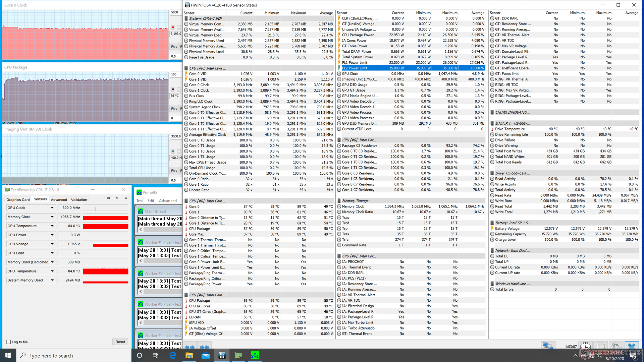Open File Explorer from taskbar
Screen dimensions: 644x362
click(x=189, y=355)
